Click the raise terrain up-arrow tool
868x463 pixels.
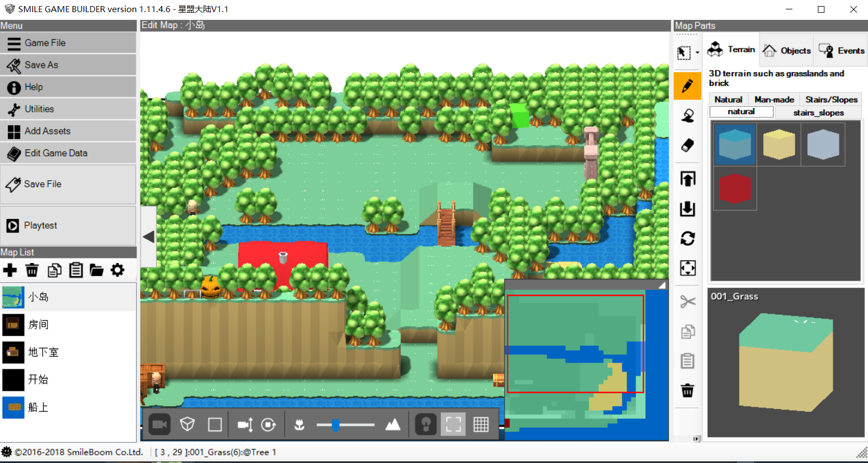click(687, 179)
